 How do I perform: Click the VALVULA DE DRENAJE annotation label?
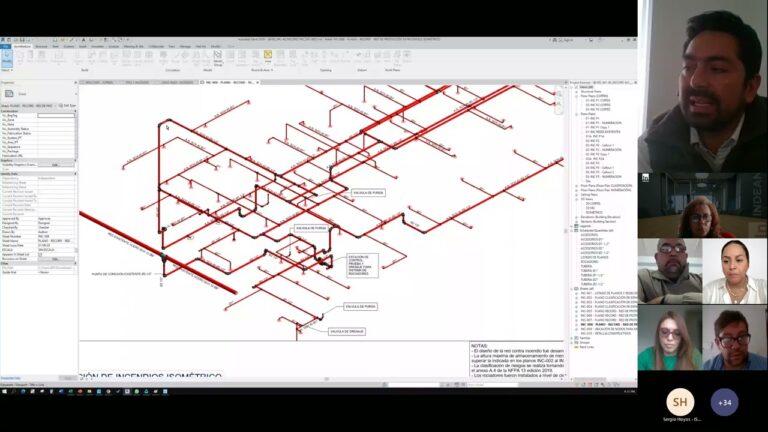346,332
